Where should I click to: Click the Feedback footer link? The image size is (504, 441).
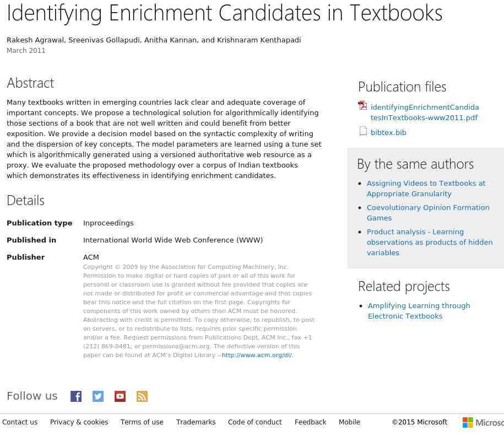tap(310, 422)
